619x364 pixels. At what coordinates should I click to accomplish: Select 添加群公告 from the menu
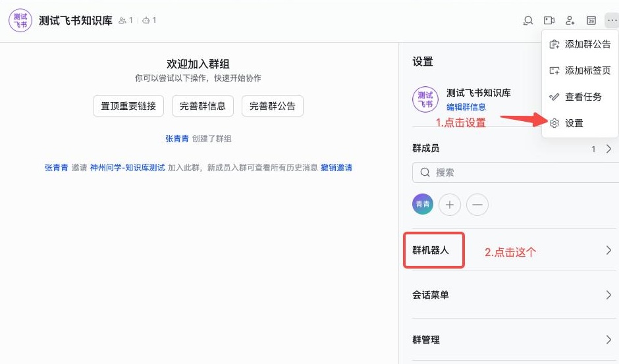[x=580, y=44]
